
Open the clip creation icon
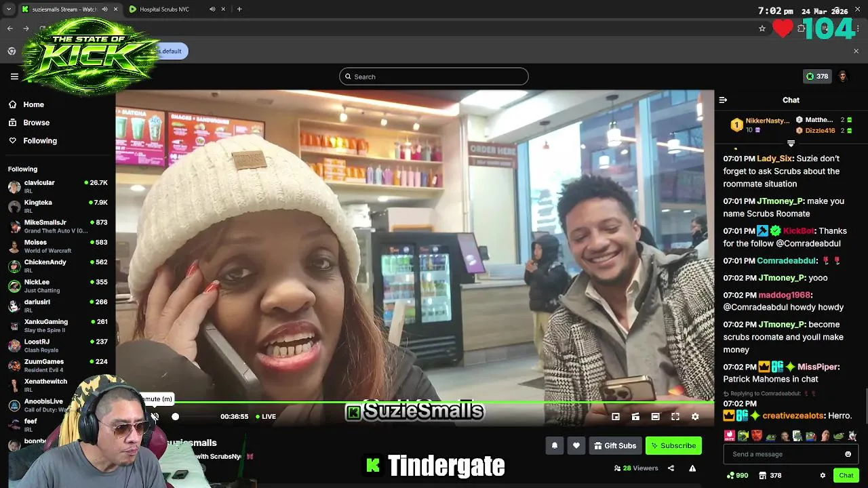(635, 416)
